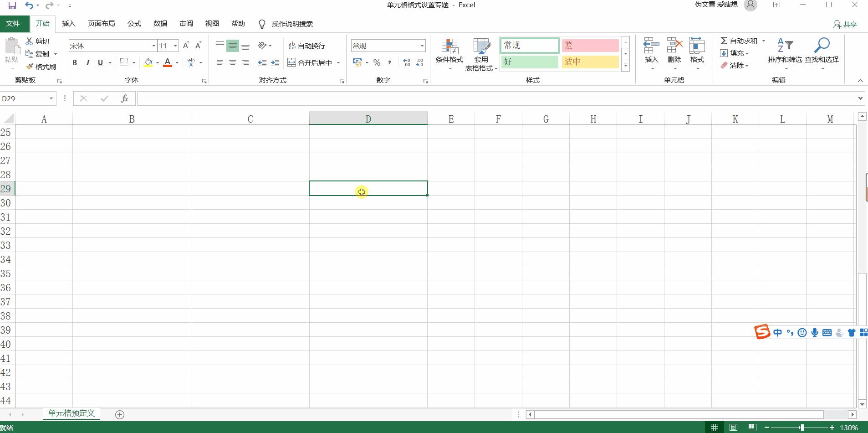Open the font name dropdown (宋体)
The width and height of the screenshot is (868, 433).
153,46
